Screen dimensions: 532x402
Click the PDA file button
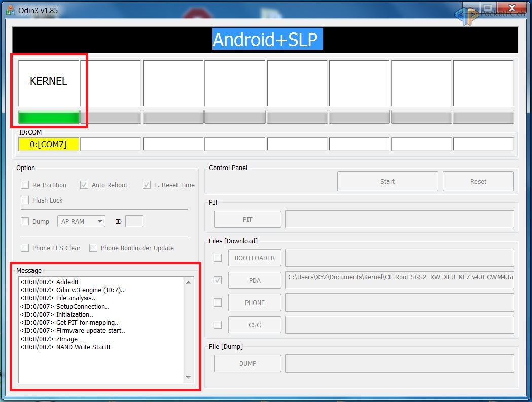click(x=255, y=281)
